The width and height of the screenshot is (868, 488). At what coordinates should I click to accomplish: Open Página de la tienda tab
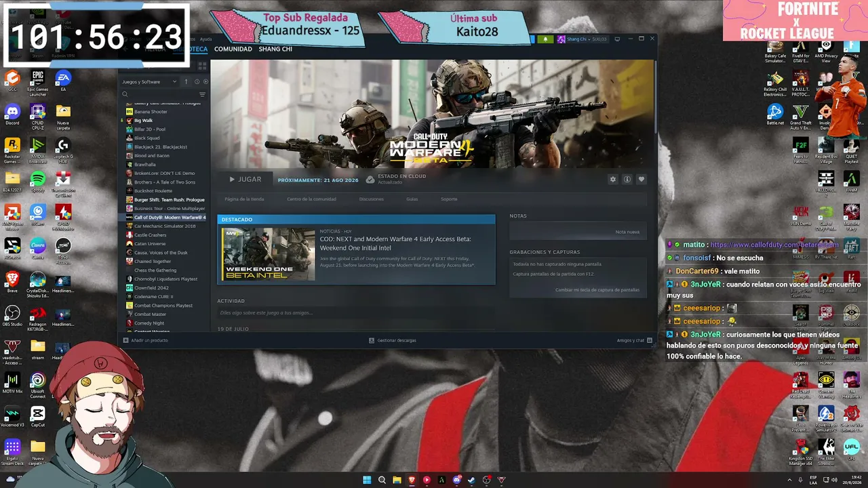[x=244, y=199]
